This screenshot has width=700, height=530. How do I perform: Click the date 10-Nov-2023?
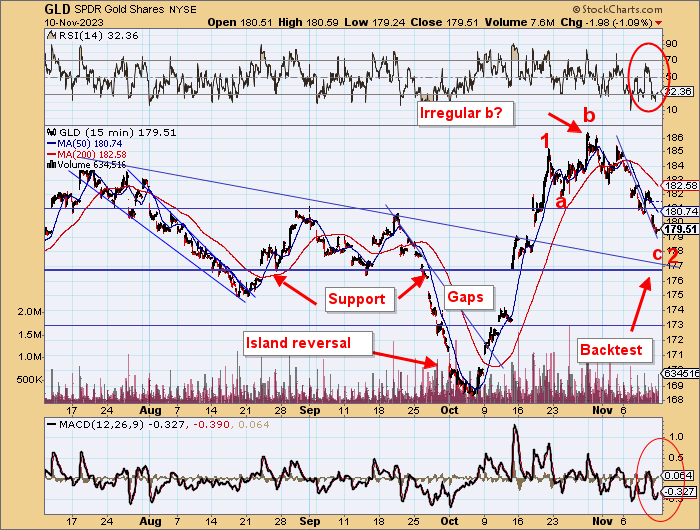pyautogui.click(x=74, y=22)
